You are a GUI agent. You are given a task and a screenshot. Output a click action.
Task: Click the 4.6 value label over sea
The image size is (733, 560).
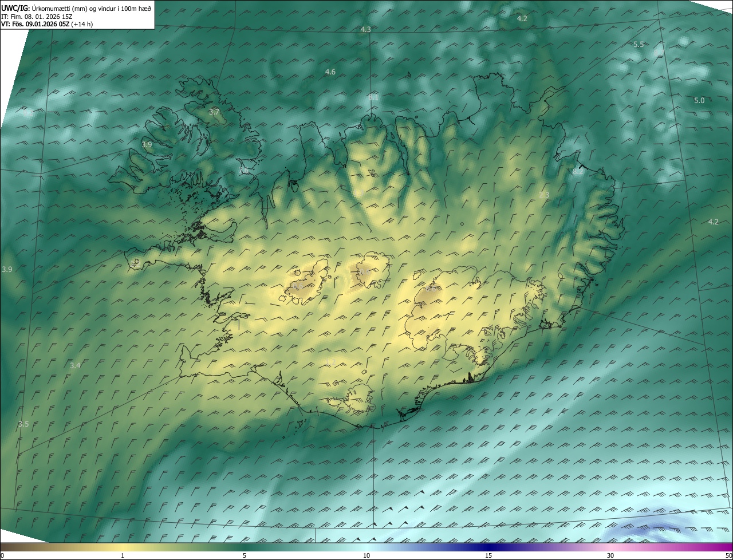click(x=330, y=72)
